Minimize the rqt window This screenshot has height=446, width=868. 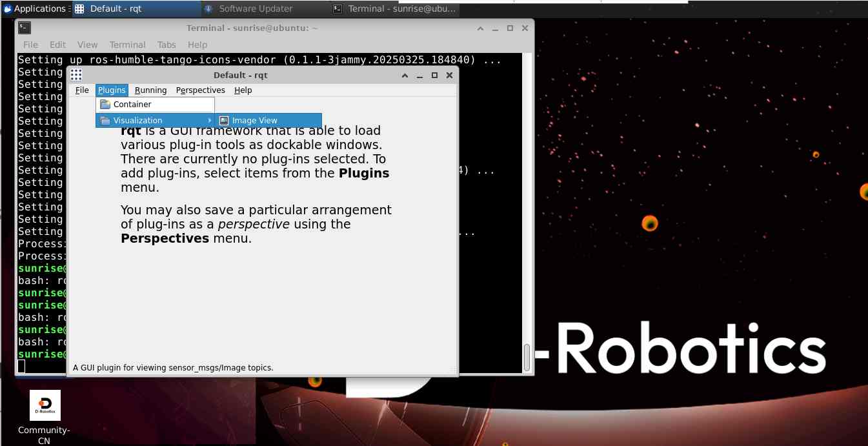pos(419,76)
